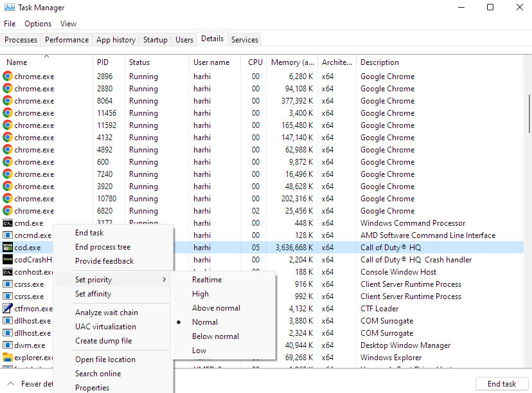Choose End task in the context menu

click(x=113, y=233)
